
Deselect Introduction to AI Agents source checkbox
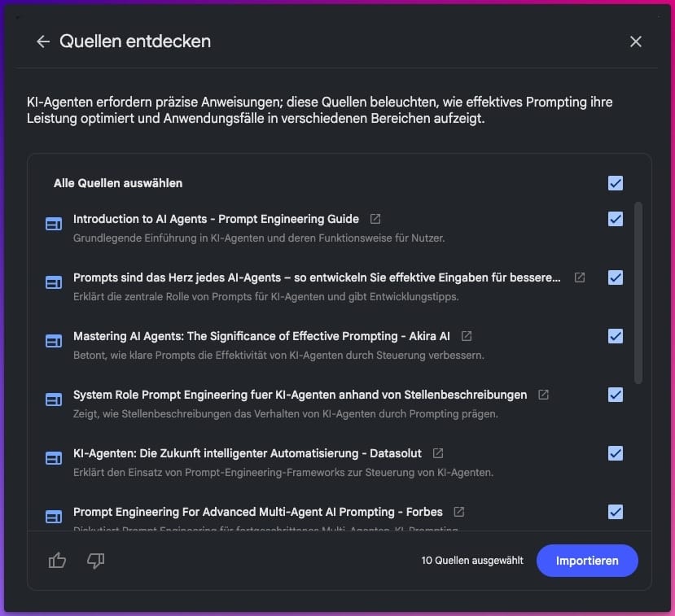[616, 219]
